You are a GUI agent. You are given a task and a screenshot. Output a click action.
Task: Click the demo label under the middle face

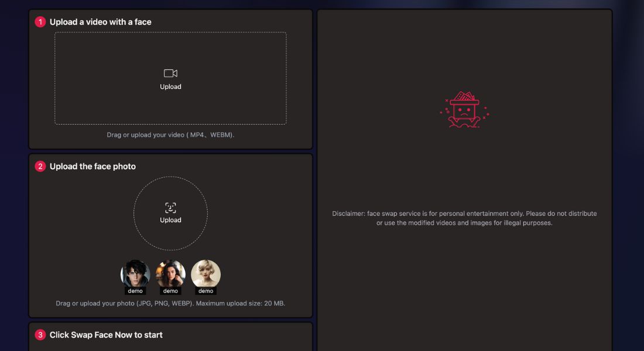click(x=170, y=291)
